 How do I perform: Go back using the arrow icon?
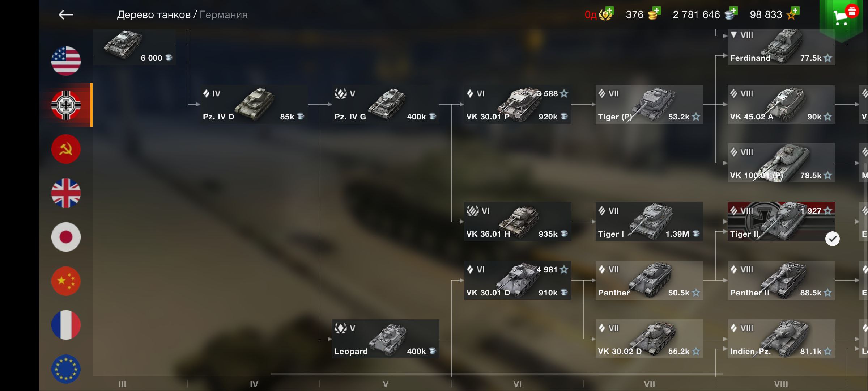tap(66, 15)
